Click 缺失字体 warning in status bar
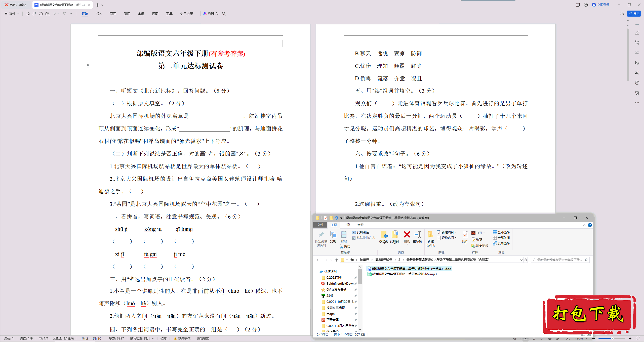644x342 pixels. pos(182,338)
